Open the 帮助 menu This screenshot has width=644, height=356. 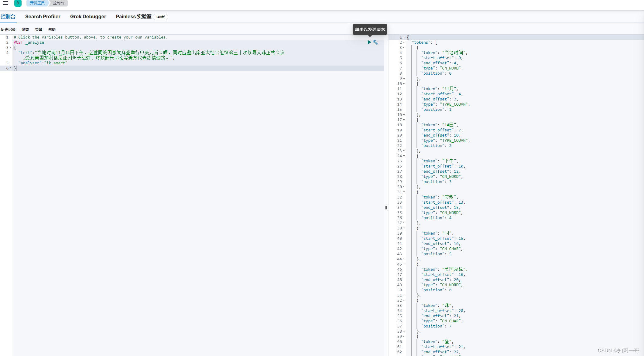[x=52, y=29]
